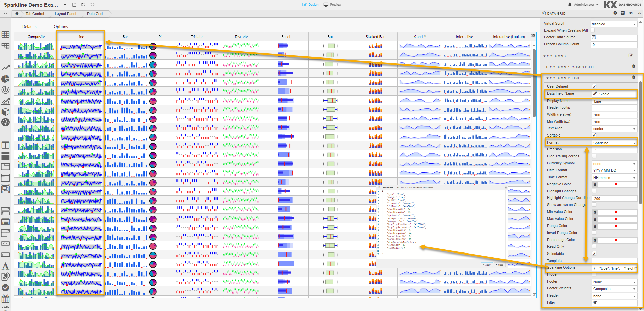
Task: Click the home breadcrumb icon
Action: point(17,14)
